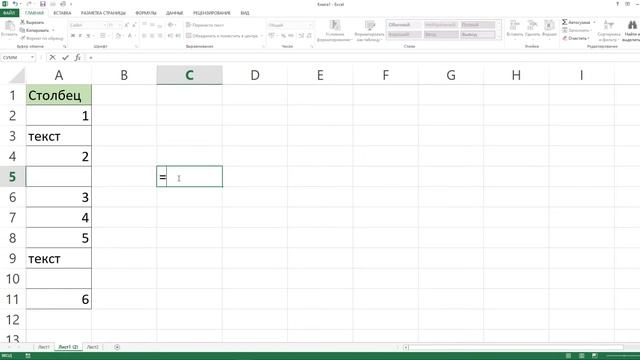Screen dimensions: 640x360
Task: Switch to ФОРМУЛЫ ribbon tab
Action: pos(146,13)
